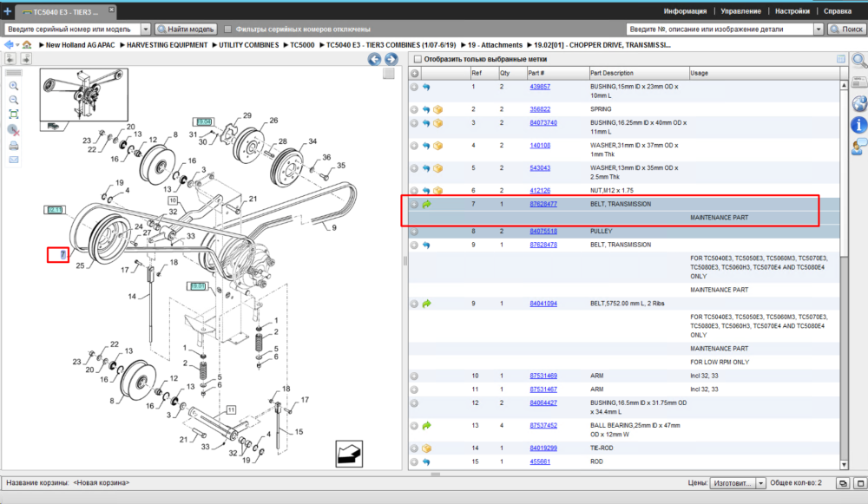Open the user chat feedback icon
Screen dimensions: 868x504
tap(859, 147)
